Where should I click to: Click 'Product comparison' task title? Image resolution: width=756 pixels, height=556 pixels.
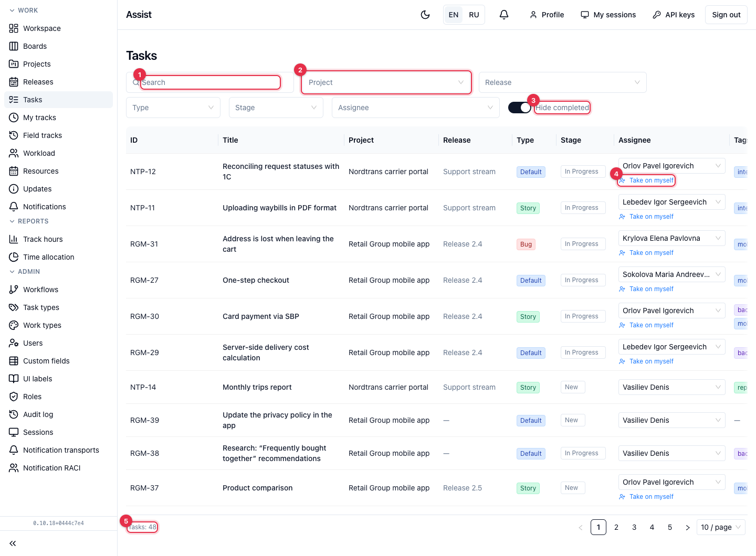pos(258,488)
